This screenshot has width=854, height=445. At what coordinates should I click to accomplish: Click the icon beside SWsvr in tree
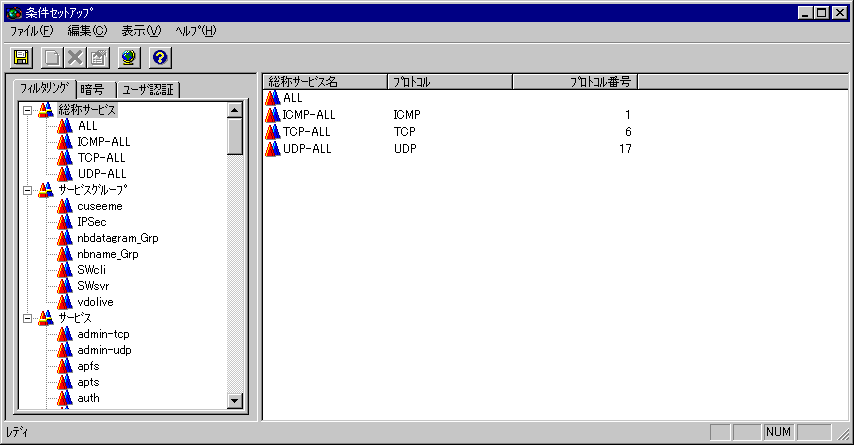pyautogui.click(x=65, y=286)
